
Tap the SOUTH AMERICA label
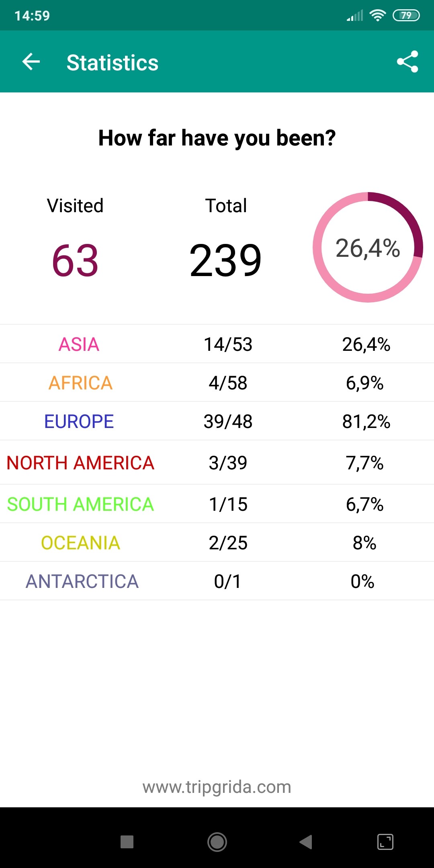[80, 504]
